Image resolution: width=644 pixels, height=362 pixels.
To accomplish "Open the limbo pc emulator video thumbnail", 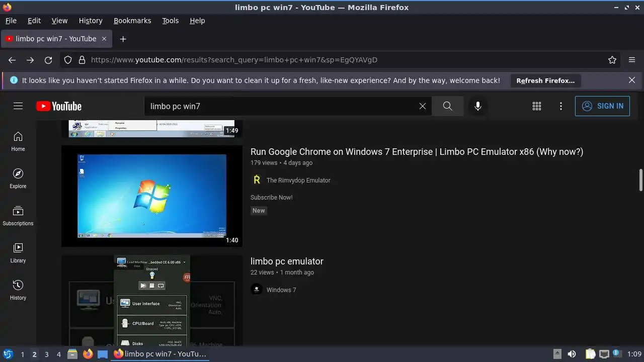I will click(152, 301).
